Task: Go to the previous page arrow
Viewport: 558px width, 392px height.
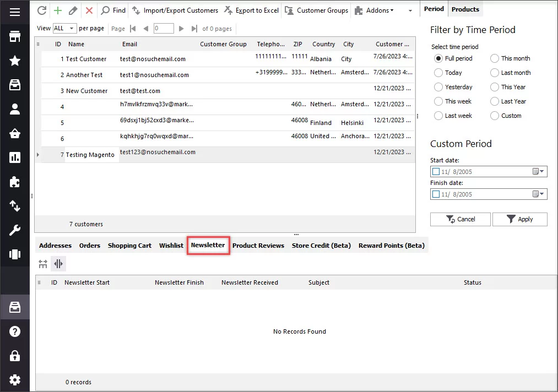Action: (145, 29)
